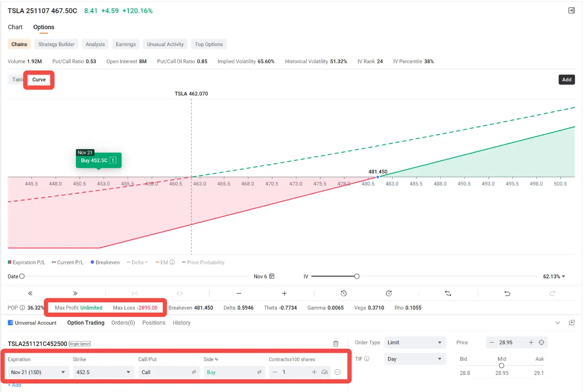584x392 pixels.
Task: Open the Top Options tab
Action: point(209,44)
